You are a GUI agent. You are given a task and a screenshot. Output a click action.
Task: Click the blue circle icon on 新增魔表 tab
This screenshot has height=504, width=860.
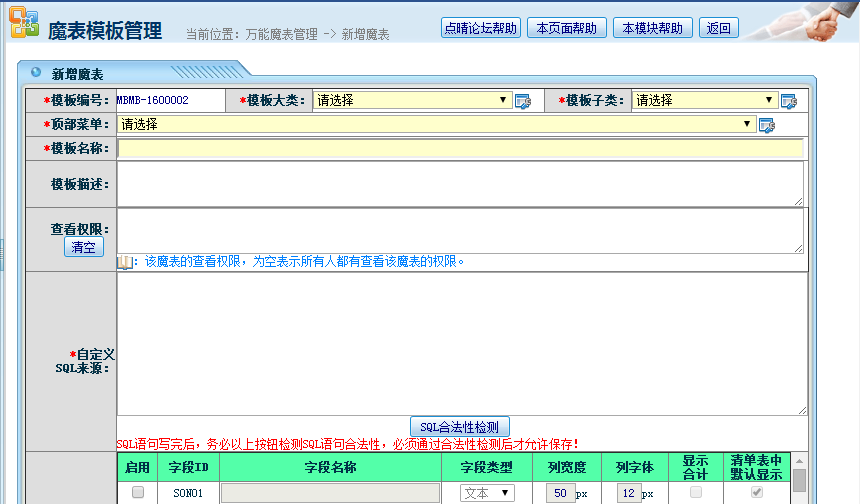[x=36, y=73]
